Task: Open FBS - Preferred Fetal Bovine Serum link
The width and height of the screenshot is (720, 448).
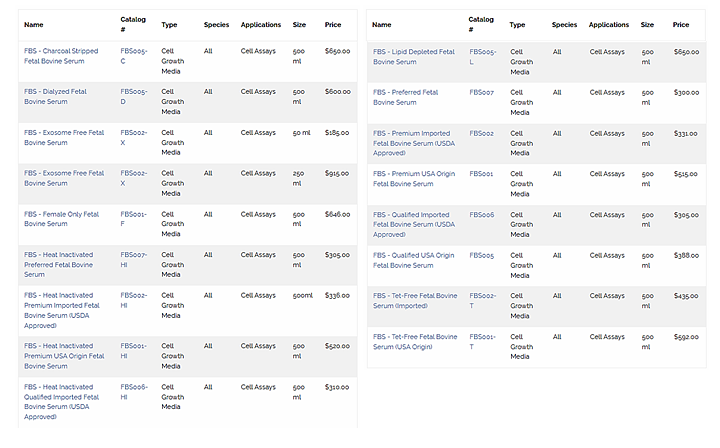Action: 405,96
